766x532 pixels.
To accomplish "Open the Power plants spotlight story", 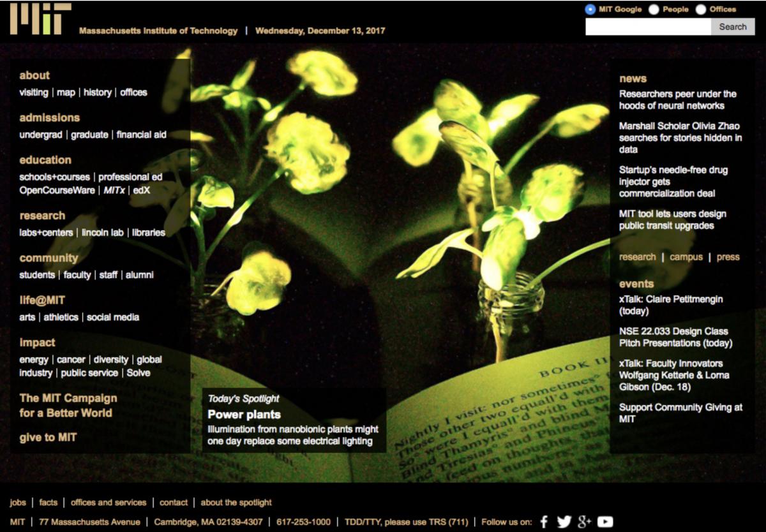I will (244, 415).
